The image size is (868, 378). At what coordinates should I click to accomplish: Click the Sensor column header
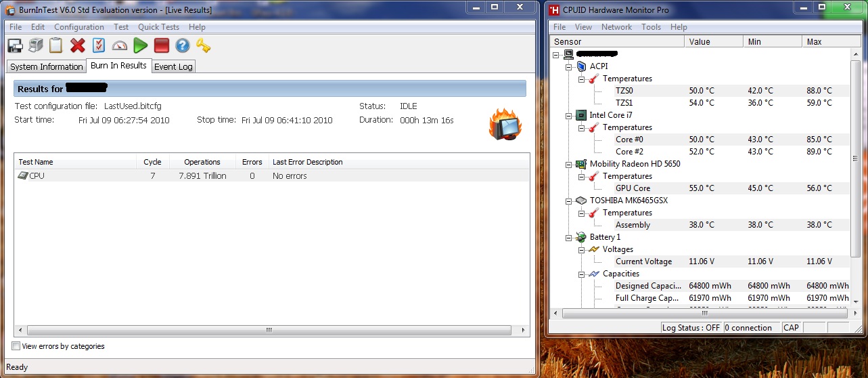pyautogui.click(x=618, y=41)
